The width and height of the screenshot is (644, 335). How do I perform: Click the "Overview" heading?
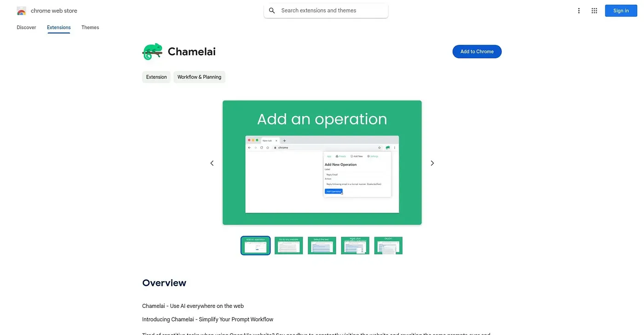click(164, 283)
